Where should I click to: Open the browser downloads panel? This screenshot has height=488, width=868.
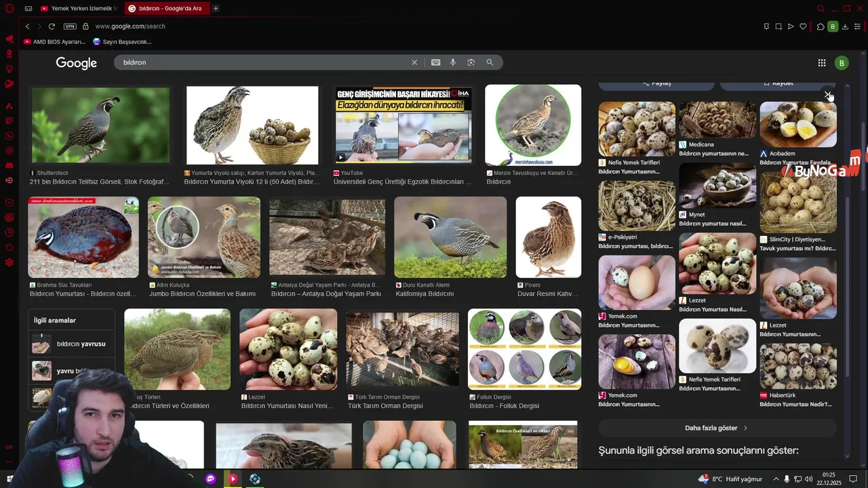pos(845,26)
